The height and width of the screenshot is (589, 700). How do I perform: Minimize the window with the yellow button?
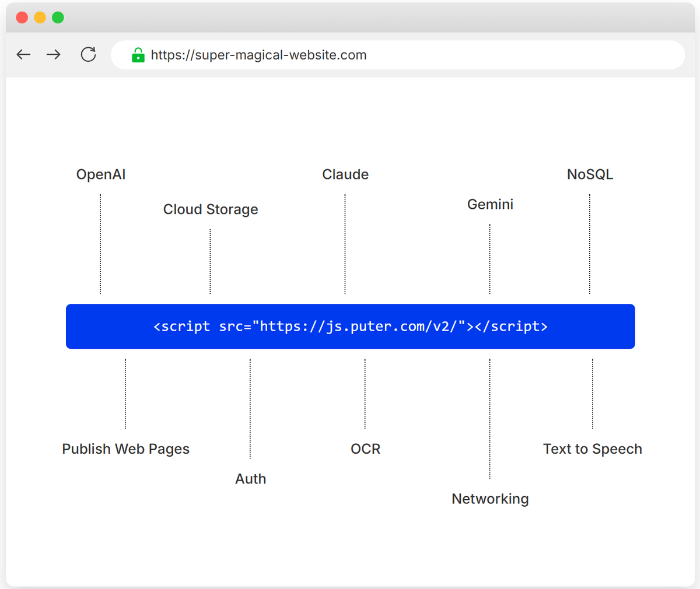(40, 17)
